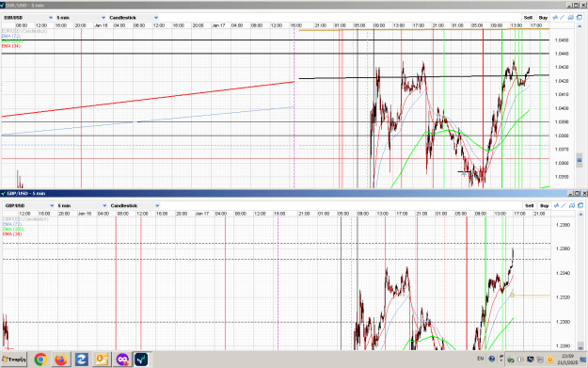This screenshot has height=368, width=588.
Task: Open purple owl app on taskbar
Action: coord(122,360)
